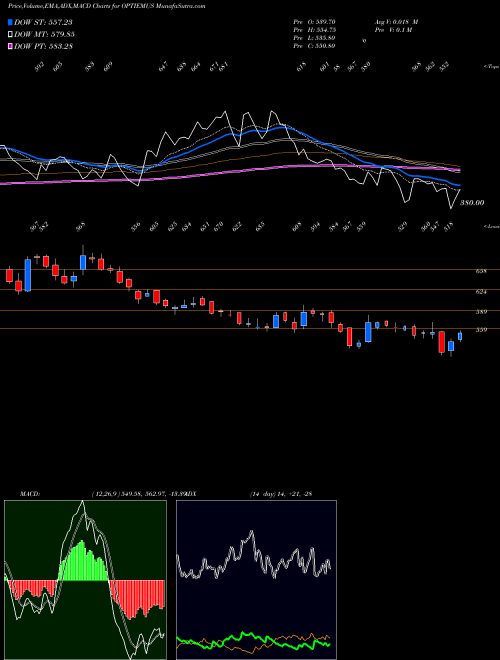Screen dimensions: 500x660
Task: Select the 'DOW ST: 557.23' legend text
Action: tap(43, 22)
